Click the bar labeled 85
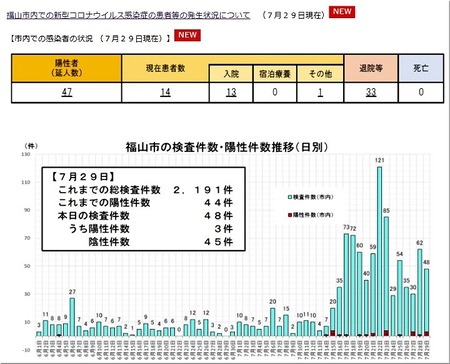This screenshot has width=450, height=364. [x=386, y=276]
